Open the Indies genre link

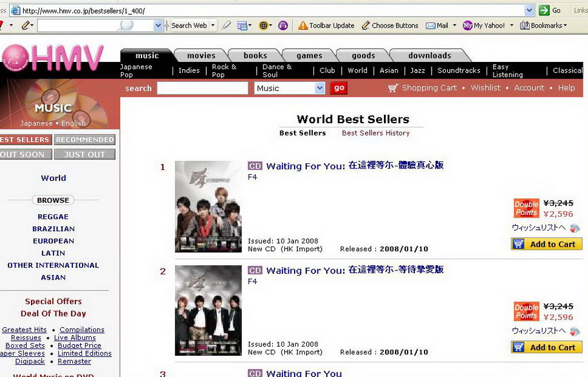tap(189, 70)
